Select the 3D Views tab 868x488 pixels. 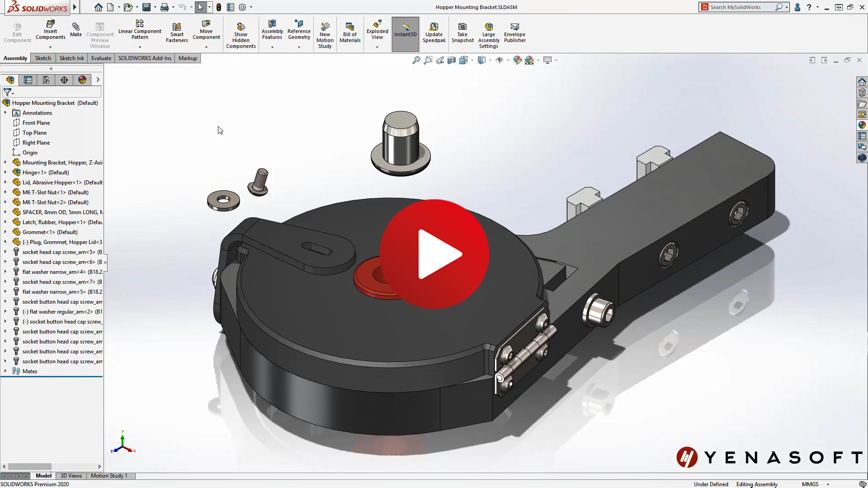[x=71, y=475]
